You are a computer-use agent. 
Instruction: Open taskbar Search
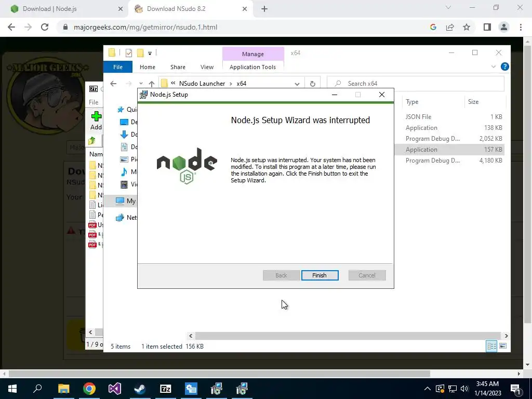[37, 389]
